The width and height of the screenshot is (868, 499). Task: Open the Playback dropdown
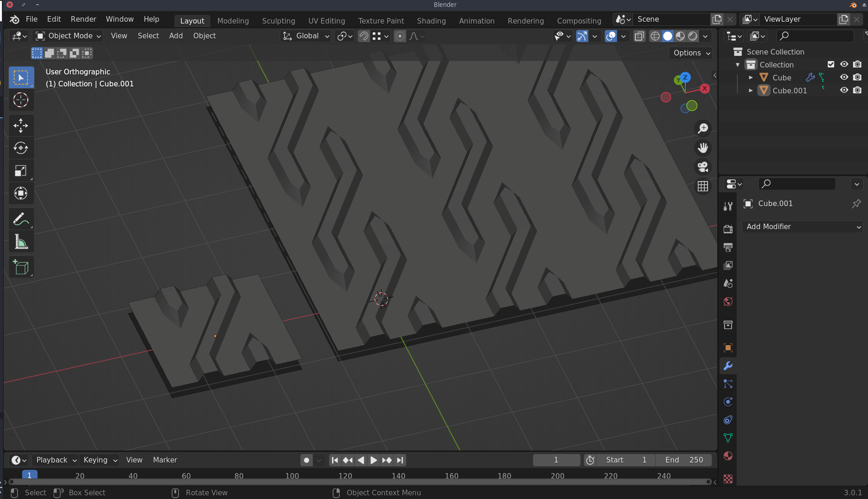pyautogui.click(x=56, y=460)
